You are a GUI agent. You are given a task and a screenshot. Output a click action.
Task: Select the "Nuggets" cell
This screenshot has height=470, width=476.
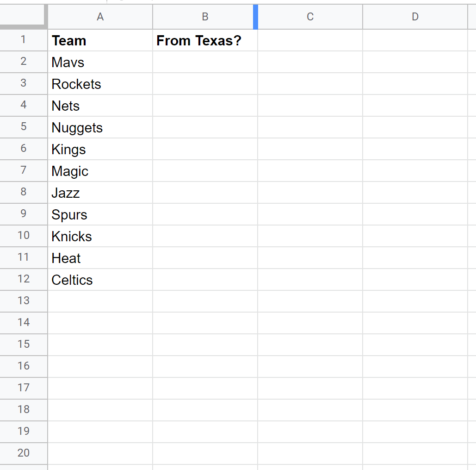[100, 128]
